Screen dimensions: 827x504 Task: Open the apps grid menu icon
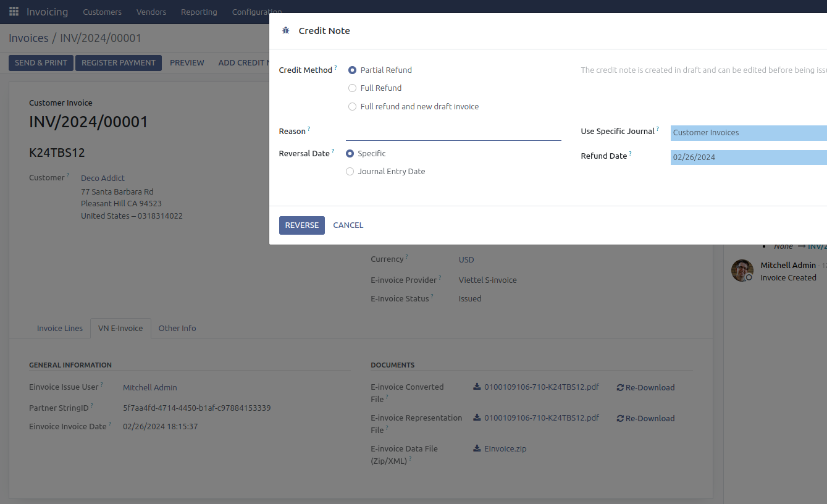click(x=14, y=12)
